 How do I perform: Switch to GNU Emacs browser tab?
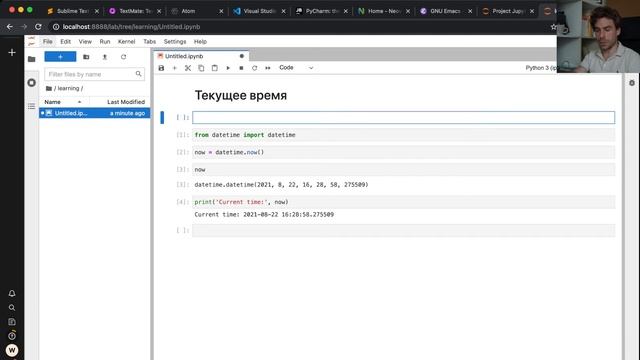(446, 11)
